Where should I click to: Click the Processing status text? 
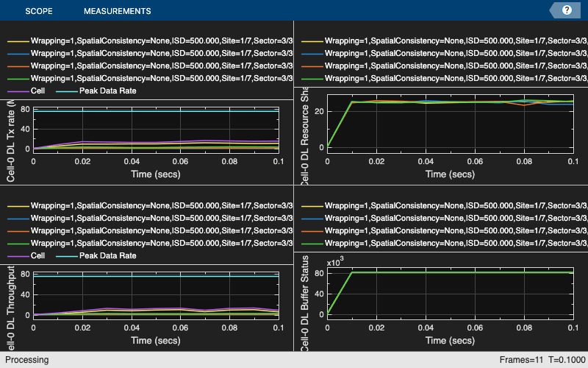point(27,360)
